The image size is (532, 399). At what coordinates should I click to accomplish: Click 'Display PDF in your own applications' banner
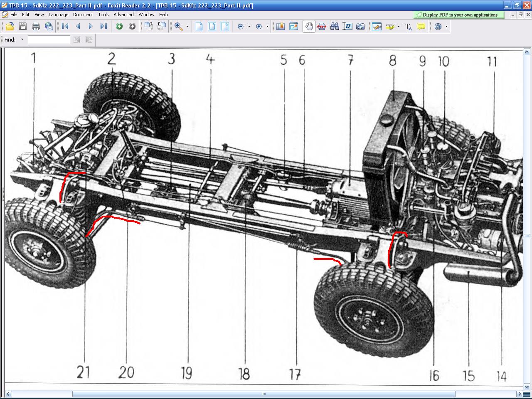click(459, 15)
